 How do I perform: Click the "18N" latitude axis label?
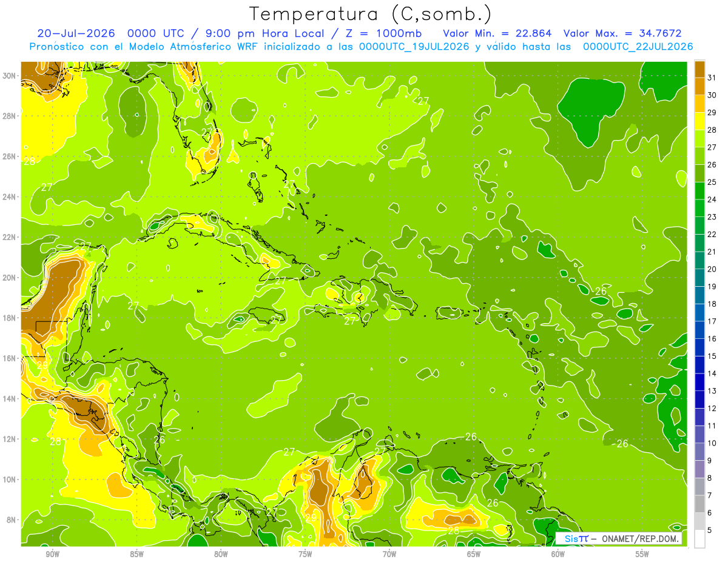[9, 318]
